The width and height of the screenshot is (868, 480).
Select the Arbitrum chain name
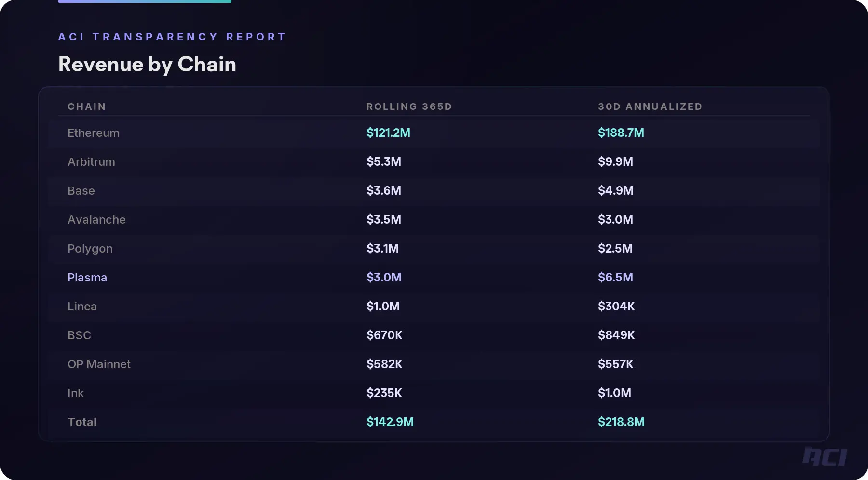[91, 162]
